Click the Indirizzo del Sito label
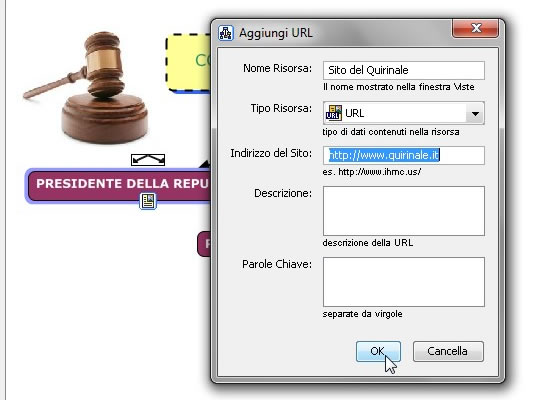Screen dimensions: 560x400 [x=271, y=153]
